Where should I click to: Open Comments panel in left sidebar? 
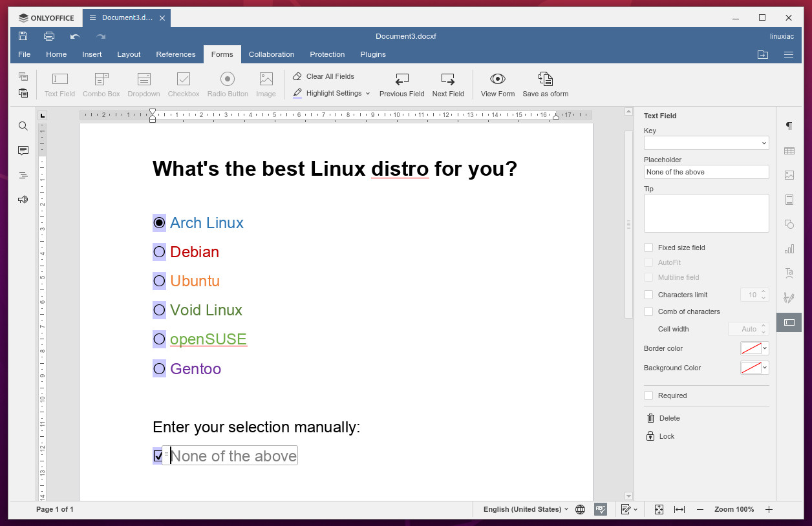23,151
